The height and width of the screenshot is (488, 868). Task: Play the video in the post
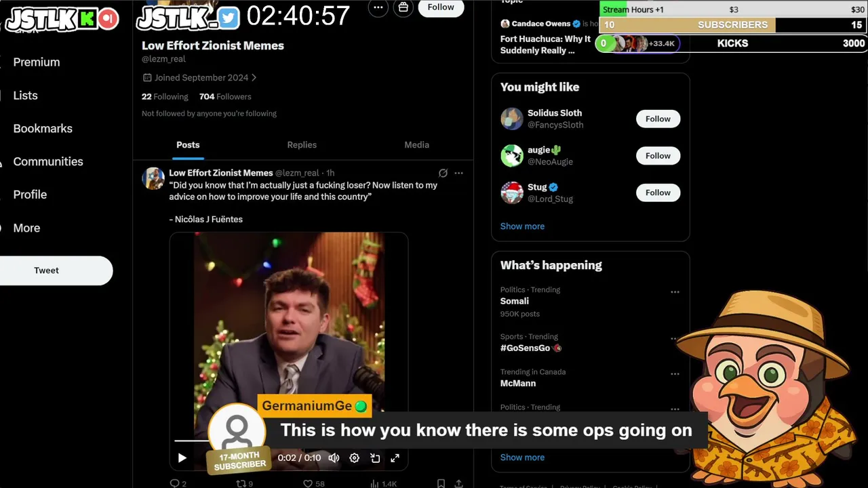pos(182,458)
